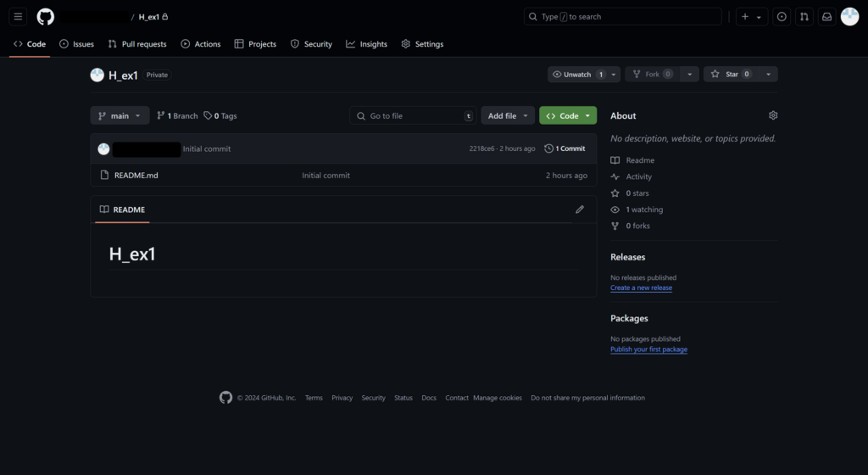
Task: Click Publish your first package link
Action: pos(648,349)
